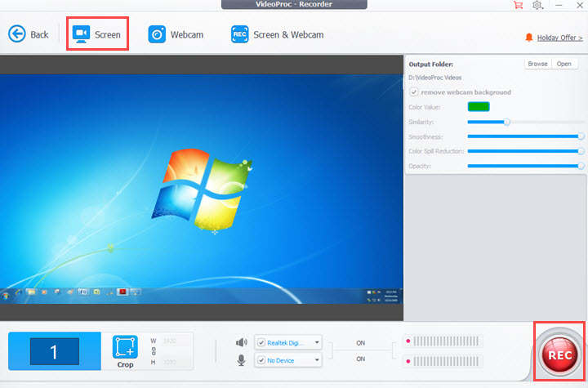Click the orange notification bell icon
The width and height of the screenshot is (588, 388).
[x=528, y=37]
